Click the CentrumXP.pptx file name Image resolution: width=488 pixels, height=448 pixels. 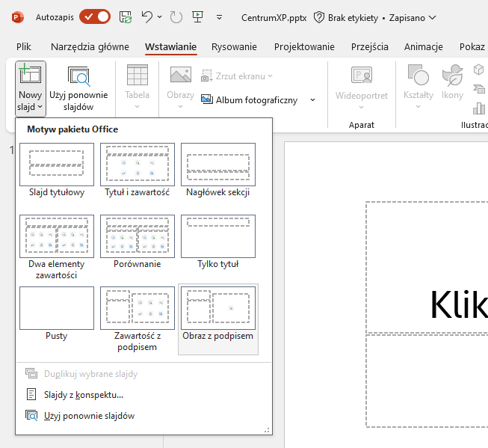pyautogui.click(x=274, y=18)
